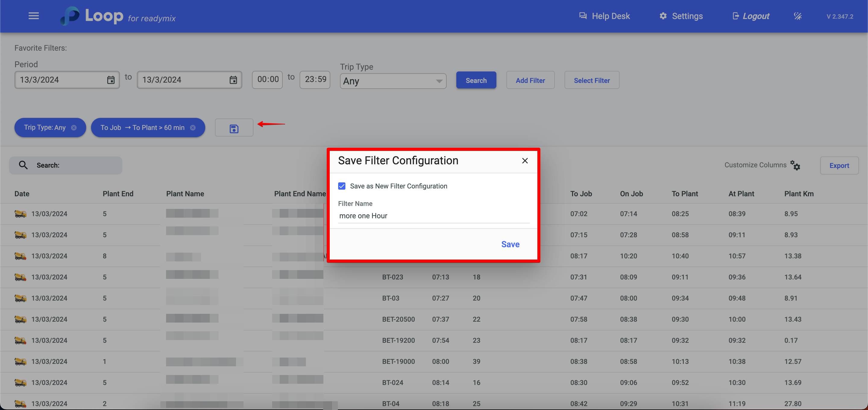Open the Select Filter list
Image resolution: width=868 pixels, height=410 pixels.
[591, 80]
